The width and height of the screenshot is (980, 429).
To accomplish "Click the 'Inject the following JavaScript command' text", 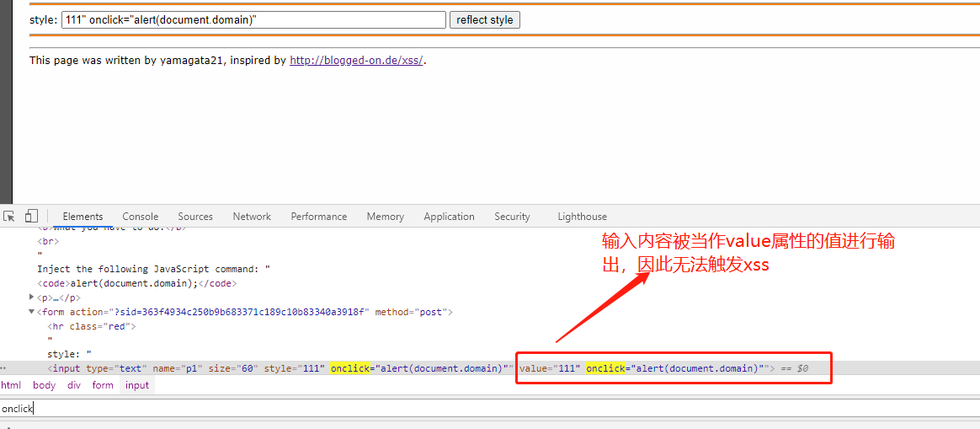I will coord(154,269).
